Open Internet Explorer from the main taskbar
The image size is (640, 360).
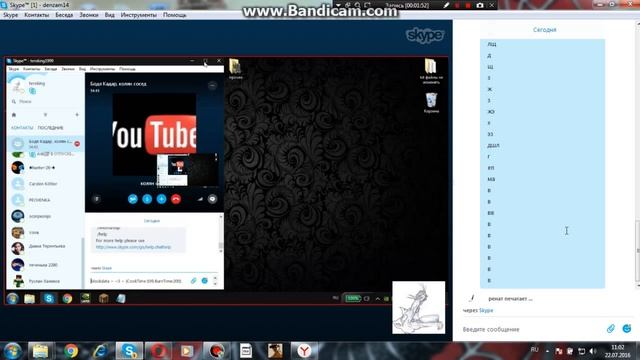click(100, 351)
